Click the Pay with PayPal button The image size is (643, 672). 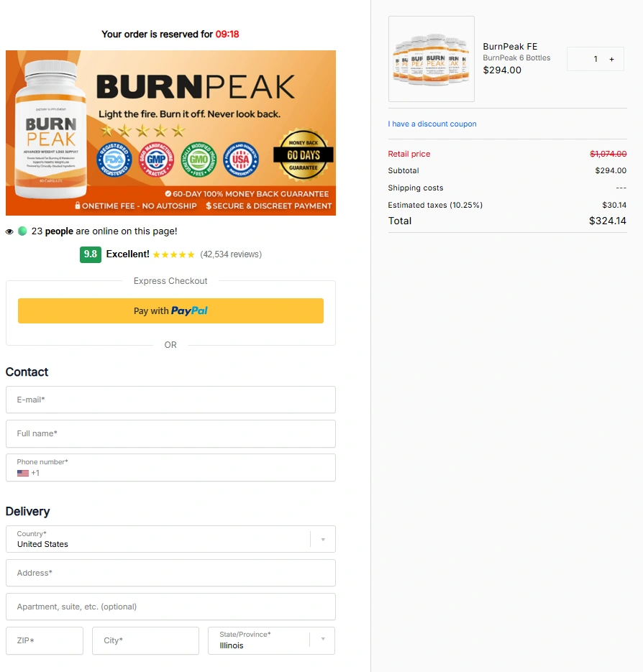click(170, 310)
